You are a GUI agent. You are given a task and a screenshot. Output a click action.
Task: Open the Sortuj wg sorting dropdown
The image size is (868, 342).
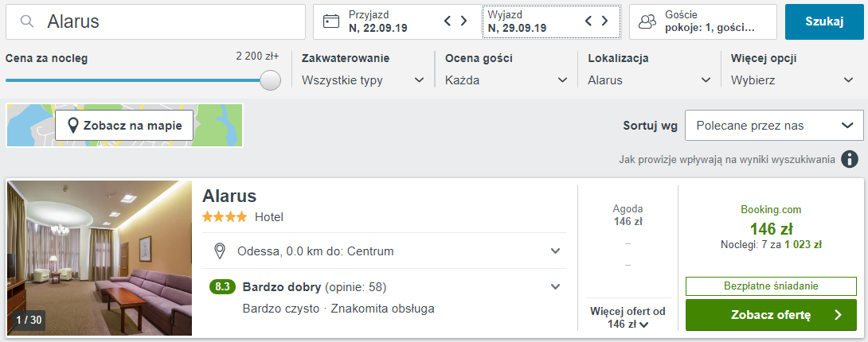pos(774,126)
